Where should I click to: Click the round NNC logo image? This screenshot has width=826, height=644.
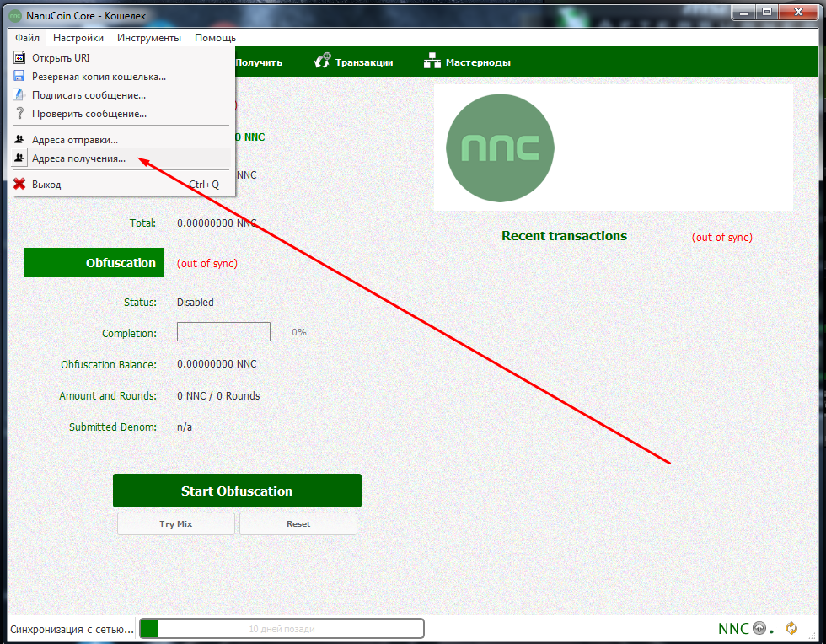(x=500, y=148)
